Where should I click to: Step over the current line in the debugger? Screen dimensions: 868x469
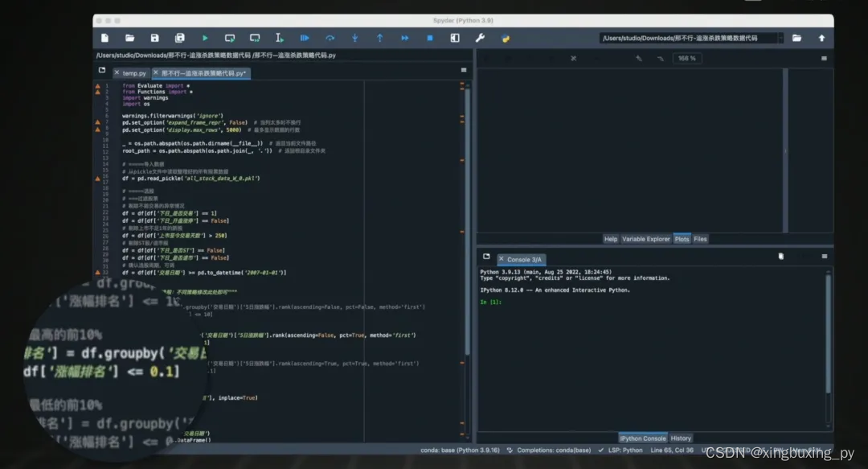(x=330, y=38)
